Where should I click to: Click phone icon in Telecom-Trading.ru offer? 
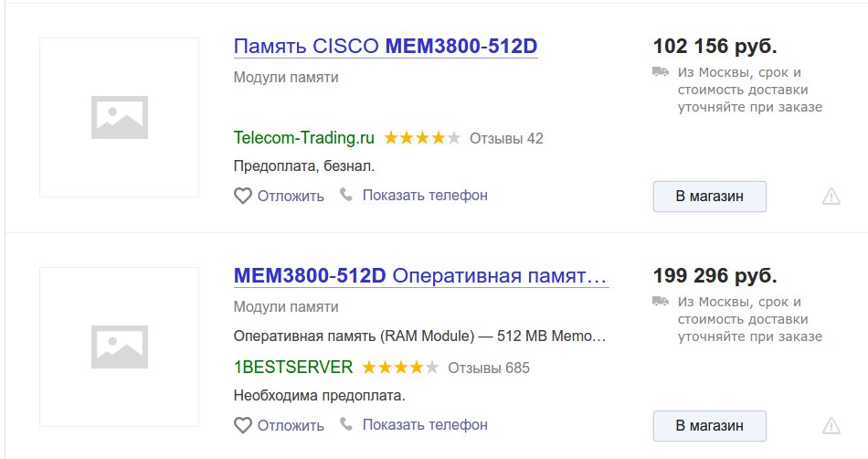346,195
